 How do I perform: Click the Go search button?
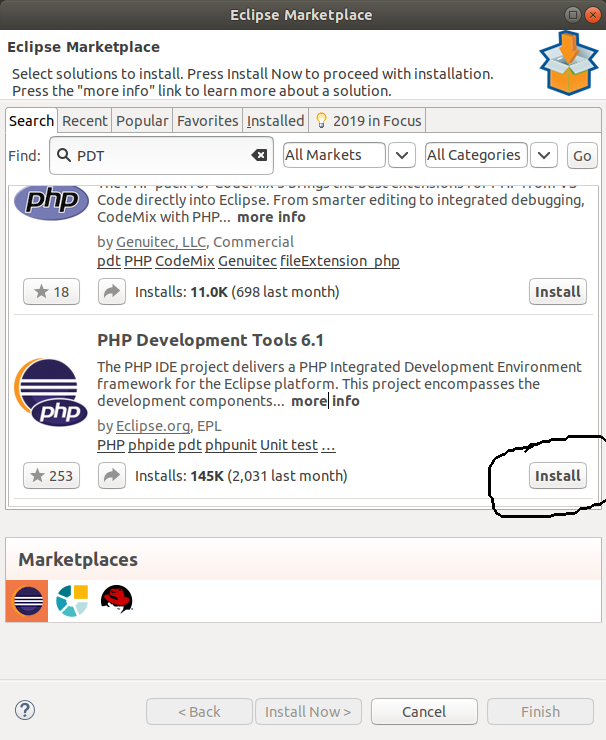coord(582,156)
